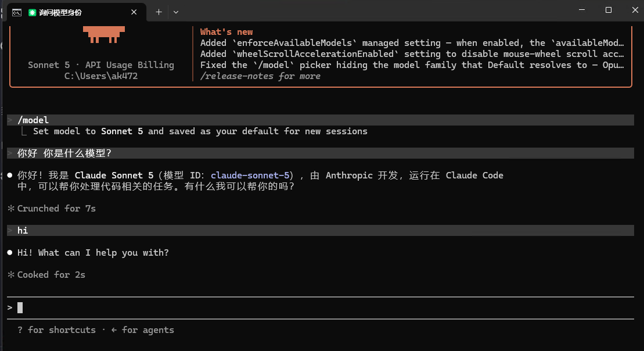This screenshot has width=644, height=351.
Task: Click the claude-sonnet-5 model ID text
Action: [250, 175]
